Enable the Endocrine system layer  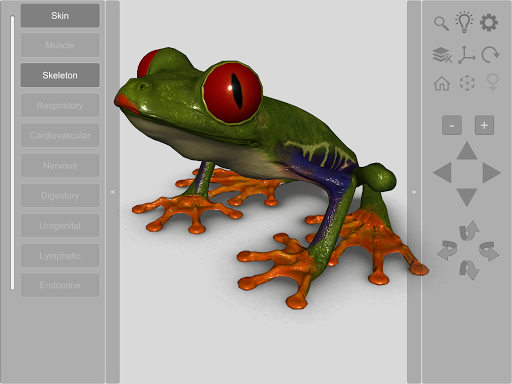(x=60, y=285)
